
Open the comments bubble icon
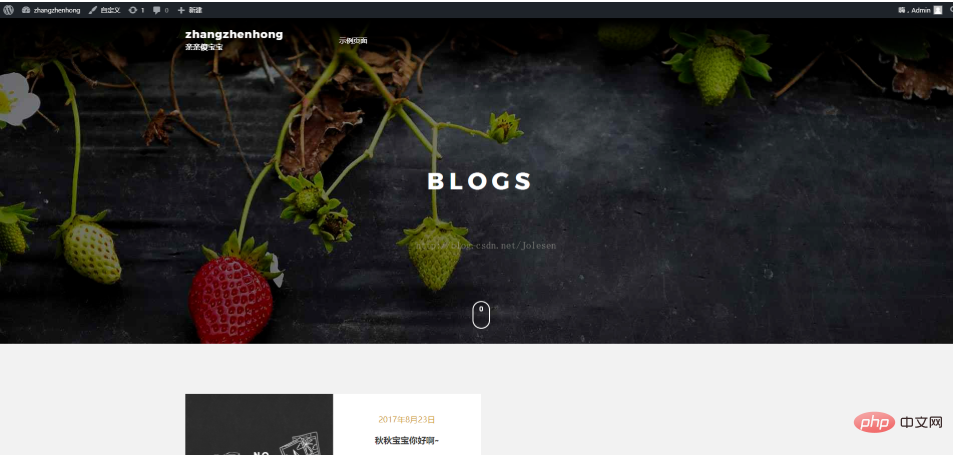pos(157,10)
